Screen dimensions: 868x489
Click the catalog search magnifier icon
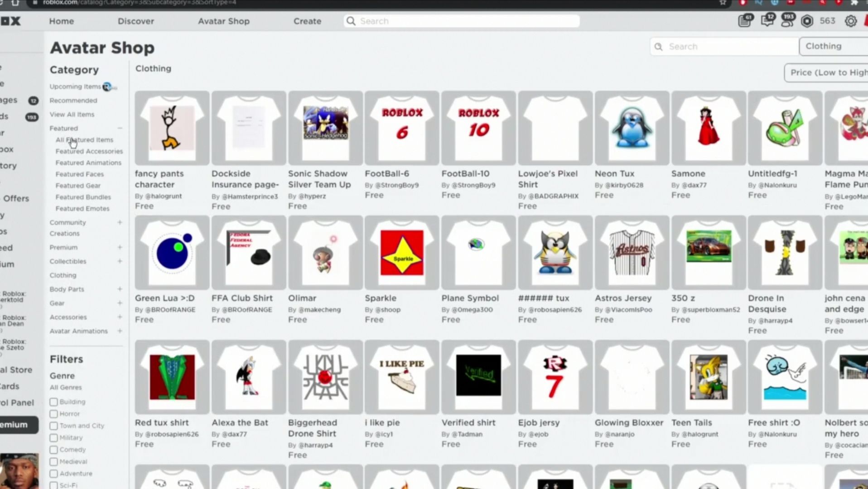pos(658,47)
